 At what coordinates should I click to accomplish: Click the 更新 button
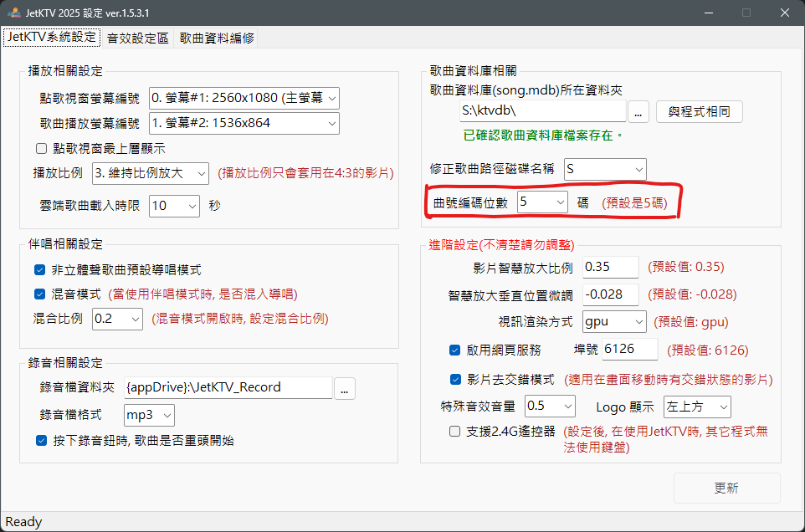tap(727, 488)
